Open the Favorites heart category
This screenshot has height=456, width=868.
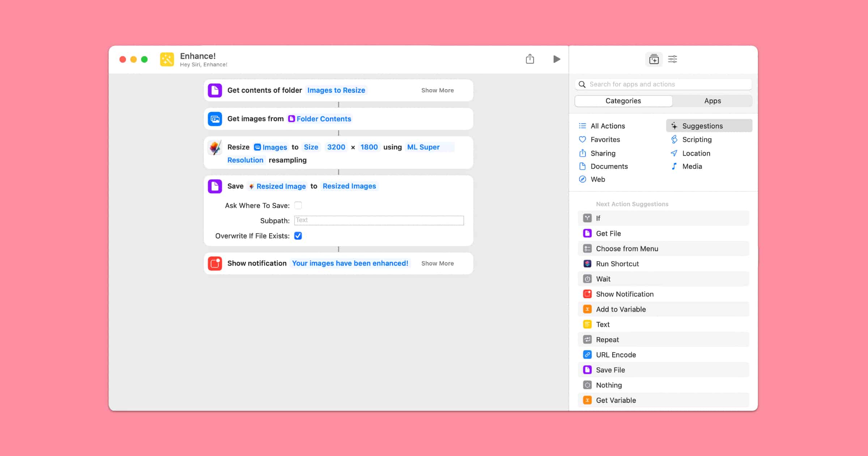[x=605, y=139]
